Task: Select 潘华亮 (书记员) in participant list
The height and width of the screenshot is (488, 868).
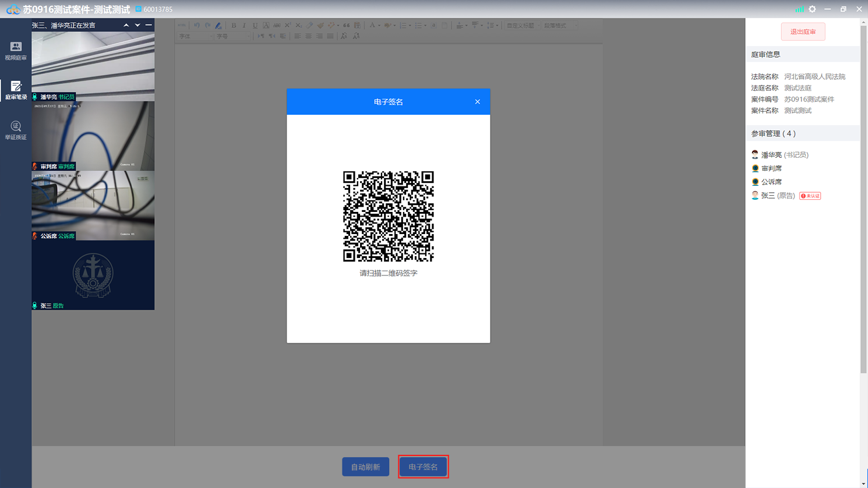Action: [784, 155]
